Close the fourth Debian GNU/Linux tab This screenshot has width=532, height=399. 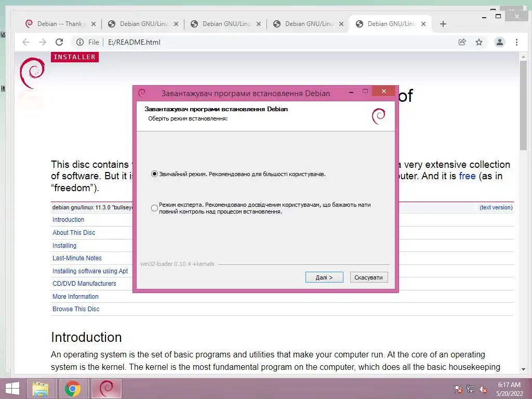coord(341,24)
